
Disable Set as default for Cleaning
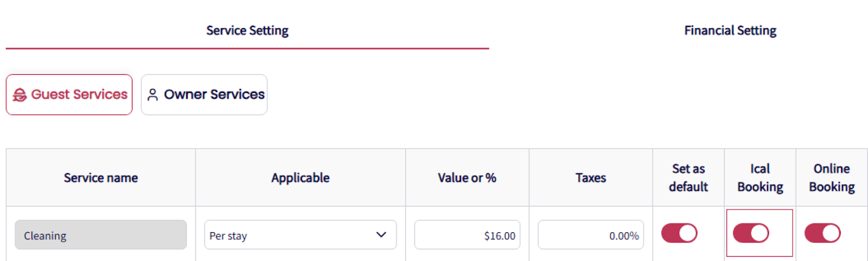[x=679, y=233]
